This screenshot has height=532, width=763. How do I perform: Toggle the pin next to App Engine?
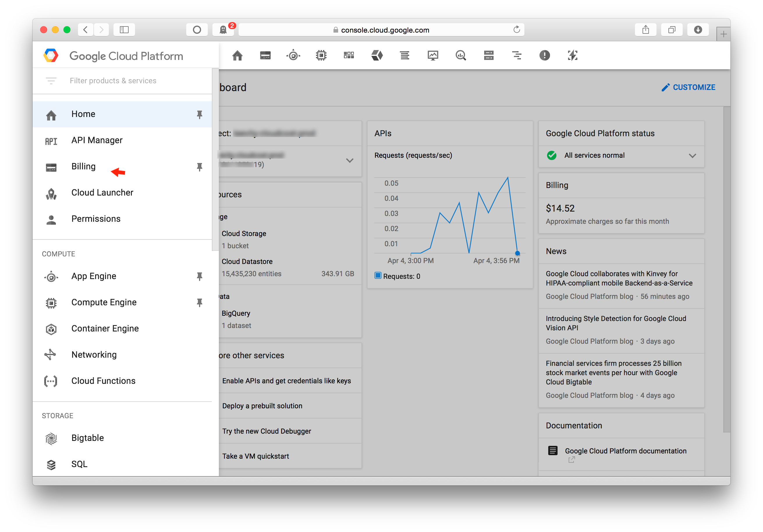199,276
